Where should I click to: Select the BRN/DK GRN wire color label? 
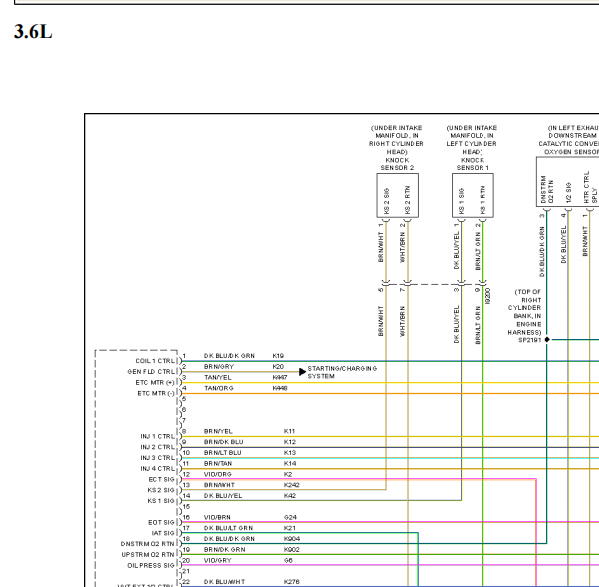coord(225,550)
